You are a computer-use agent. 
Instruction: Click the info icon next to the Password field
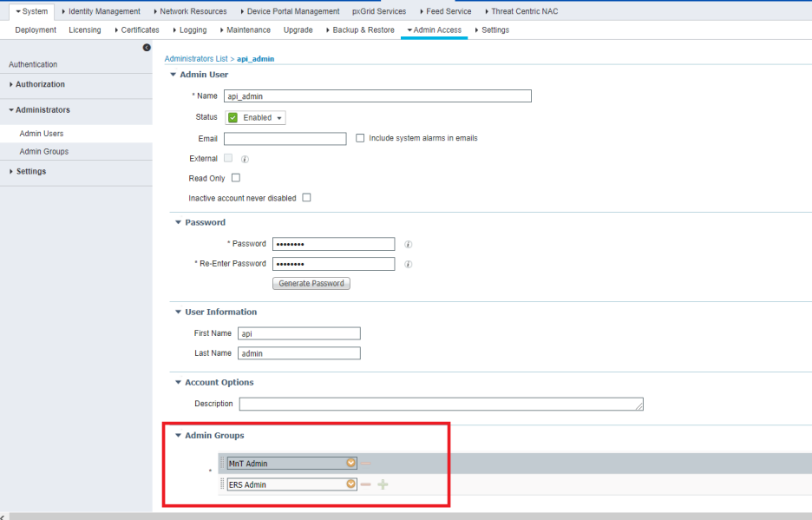tap(408, 244)
